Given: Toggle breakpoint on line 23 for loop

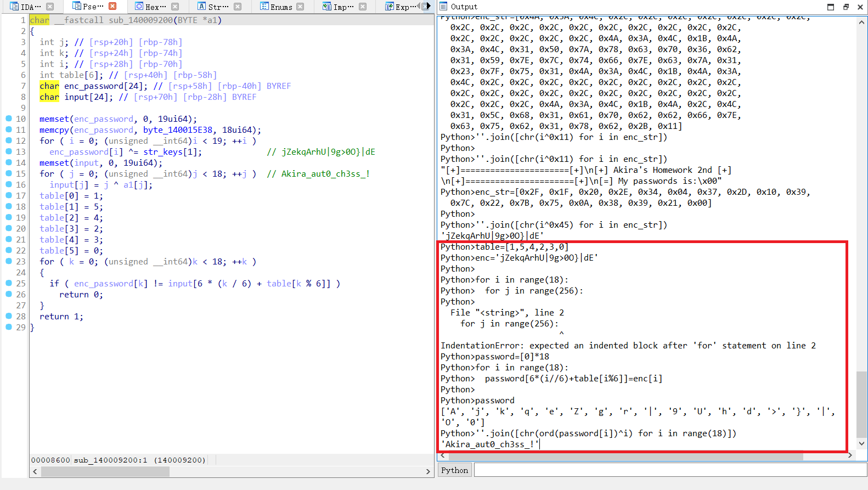Looking at the screenshot, I should (9, 261).
